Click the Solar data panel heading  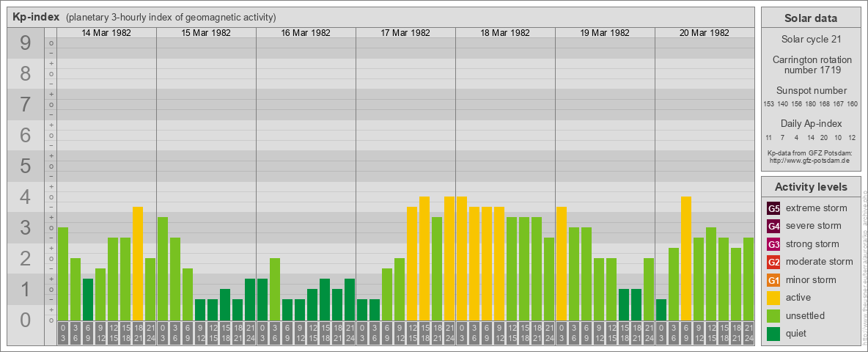[x=810, y=18]
